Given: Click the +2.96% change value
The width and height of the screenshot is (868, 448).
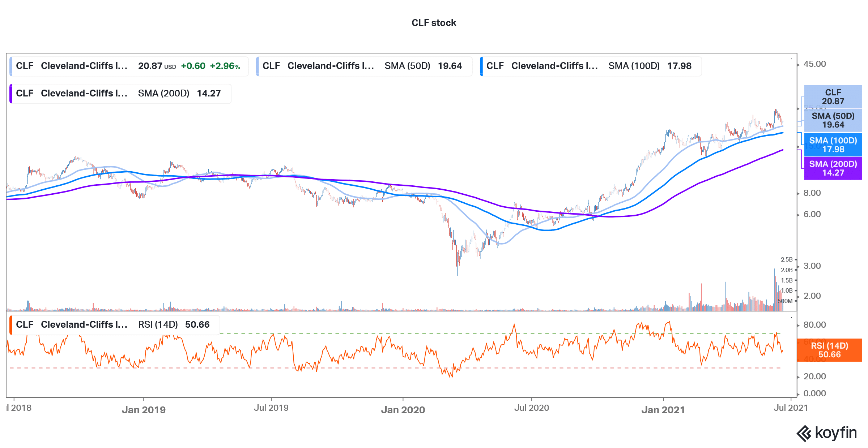Looking at the screenshot, I should [225, 66].
